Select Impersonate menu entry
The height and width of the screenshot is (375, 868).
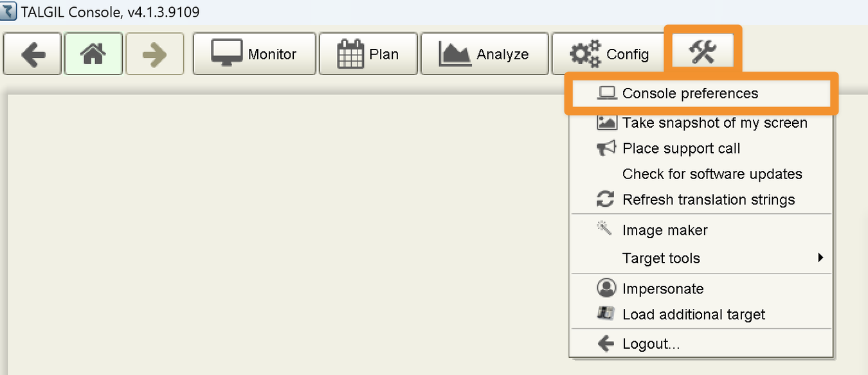(x=701, y=288)
